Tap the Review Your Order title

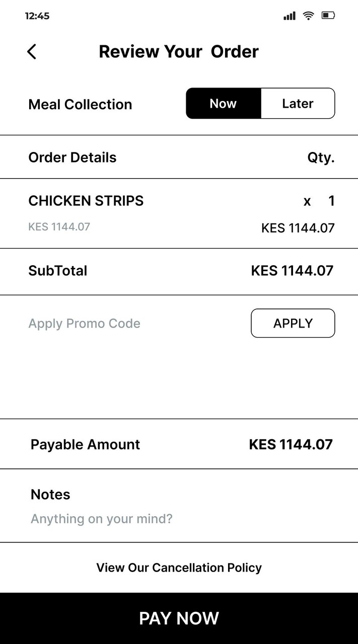(179, 51)
